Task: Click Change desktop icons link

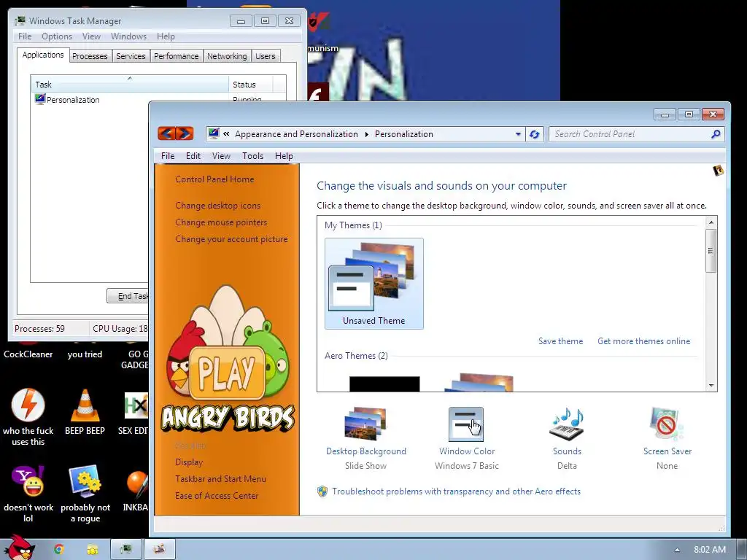Action: click(217, 205)
